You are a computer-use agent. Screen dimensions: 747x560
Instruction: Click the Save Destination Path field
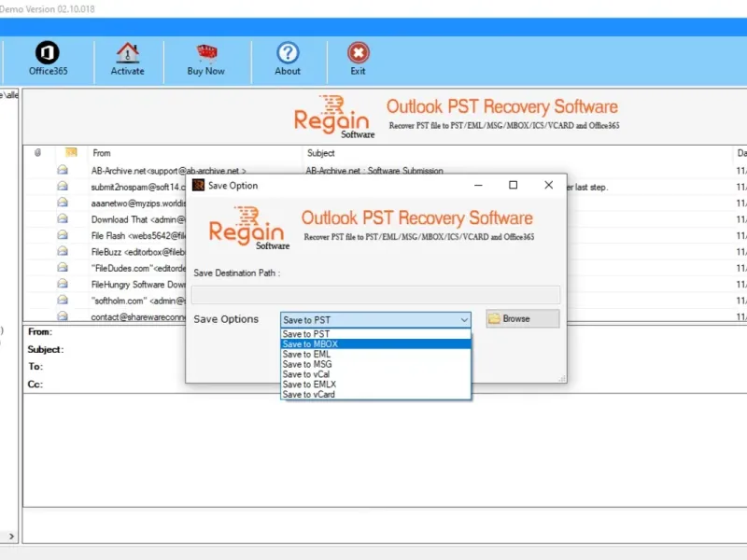click(376, 295)
